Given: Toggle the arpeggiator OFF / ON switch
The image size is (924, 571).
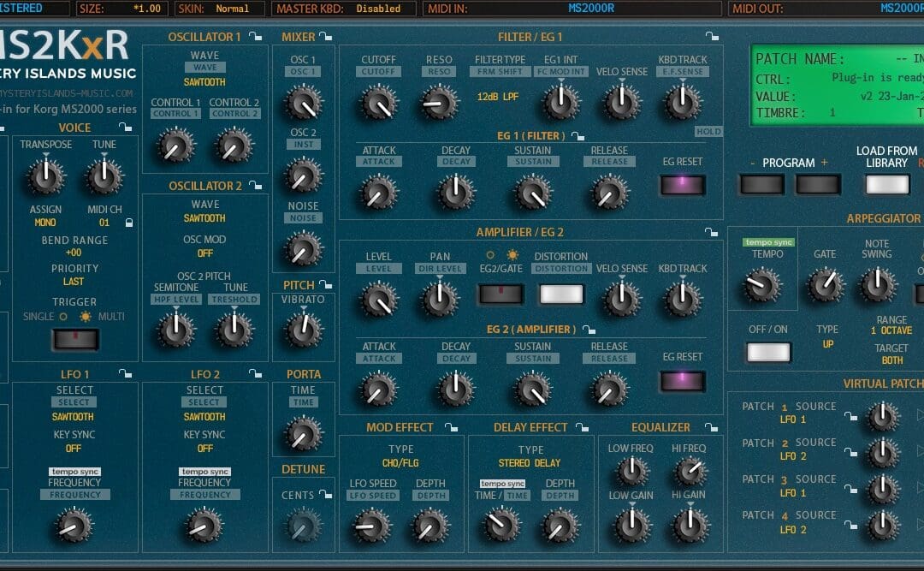Looking at the screenshot, I should click(x=767, y=351).
